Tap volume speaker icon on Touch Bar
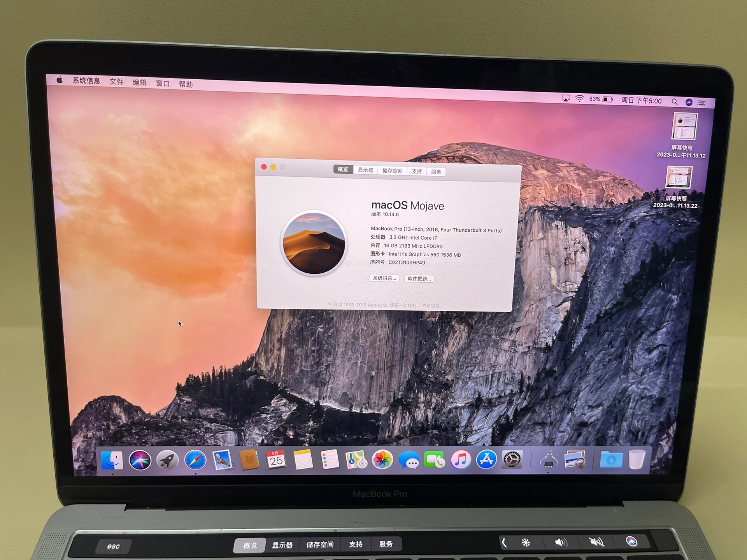747x560 pixels. coord(560,542)
